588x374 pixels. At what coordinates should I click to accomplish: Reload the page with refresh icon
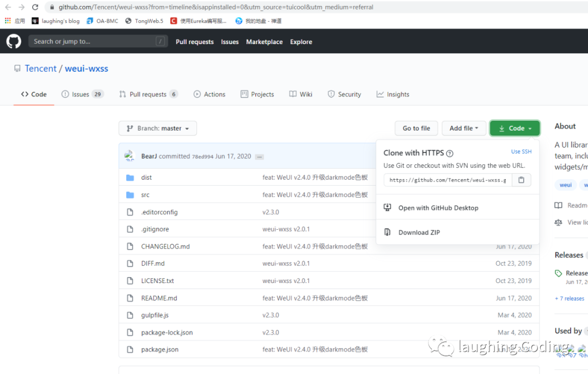35,7
